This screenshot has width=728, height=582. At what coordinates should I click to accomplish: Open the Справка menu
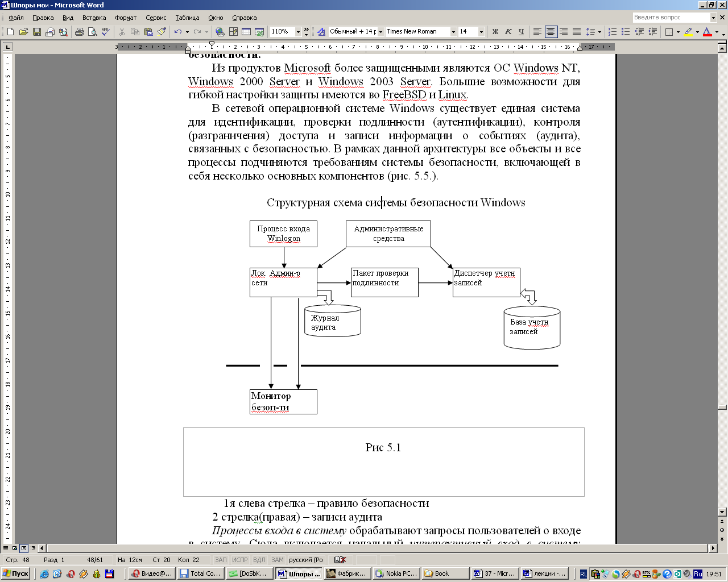click(x=245, y=18)
